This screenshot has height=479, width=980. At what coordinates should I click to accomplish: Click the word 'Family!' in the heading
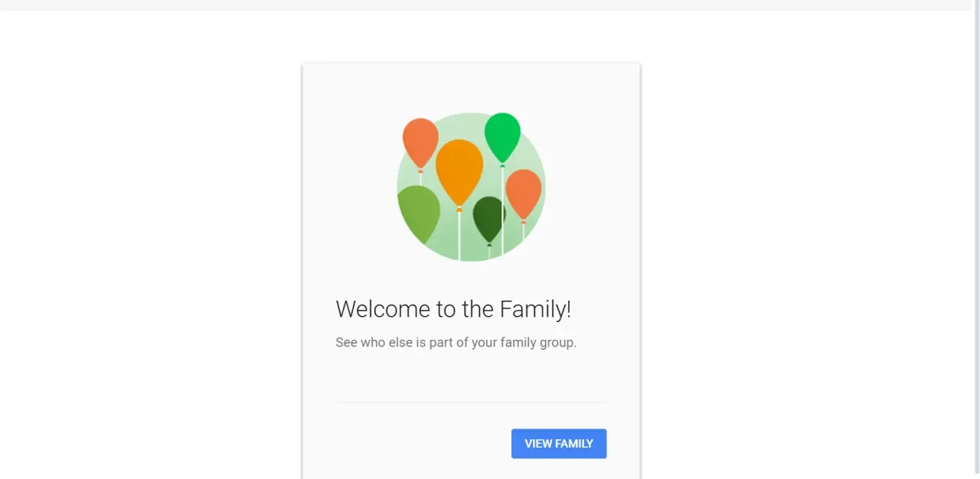click(x=535, y=309)
